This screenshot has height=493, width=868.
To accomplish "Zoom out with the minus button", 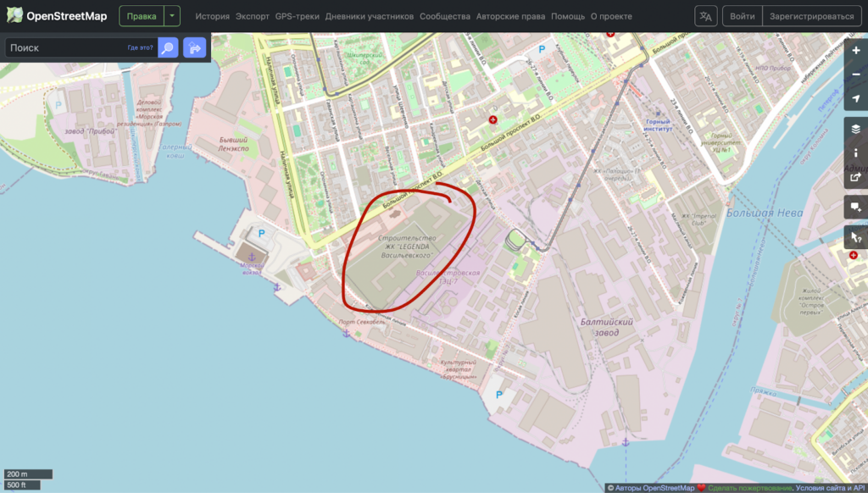I will tap(856, 75).
